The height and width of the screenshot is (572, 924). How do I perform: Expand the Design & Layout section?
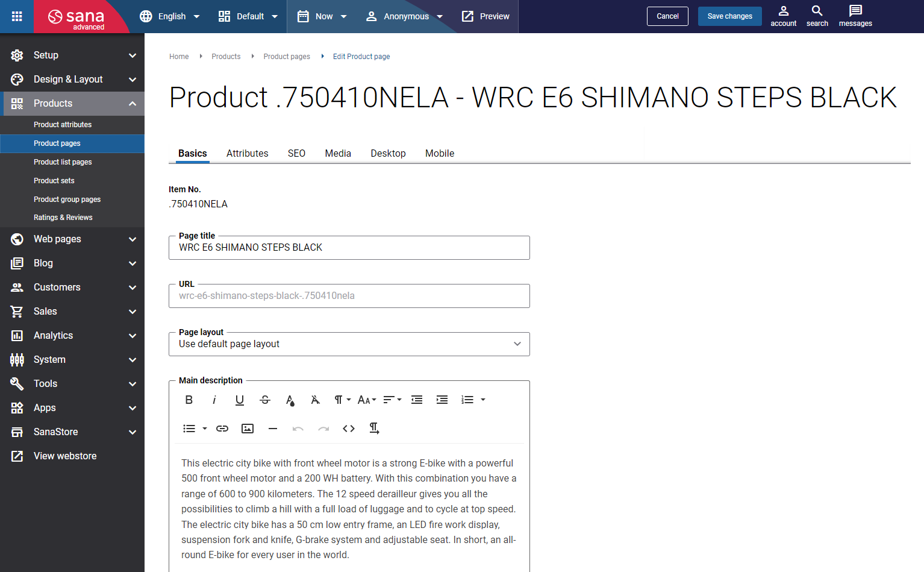tap(72, 80)
